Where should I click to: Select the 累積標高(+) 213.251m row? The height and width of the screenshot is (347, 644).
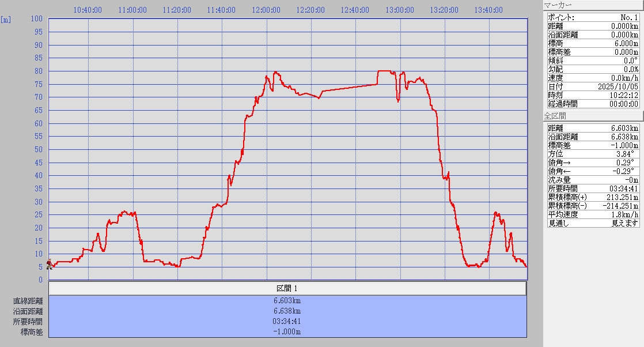click(593, 197)
